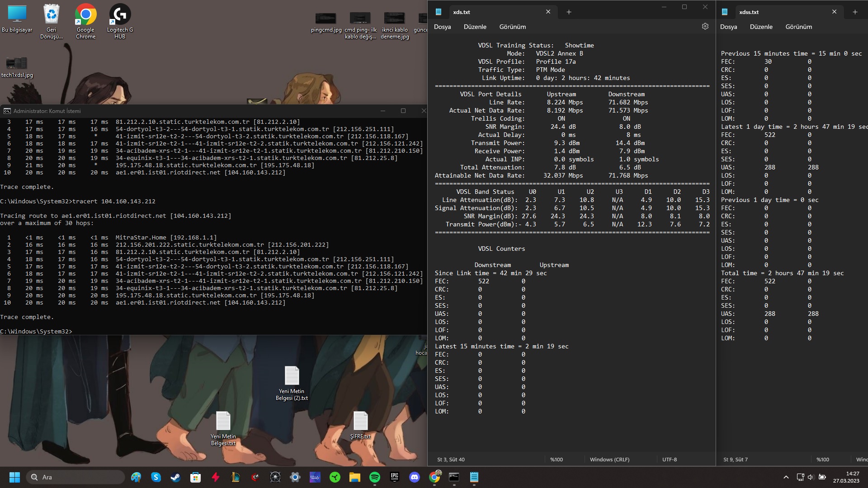Open File Explorer folder icon

pyautogui.click(x=354, y=477)
